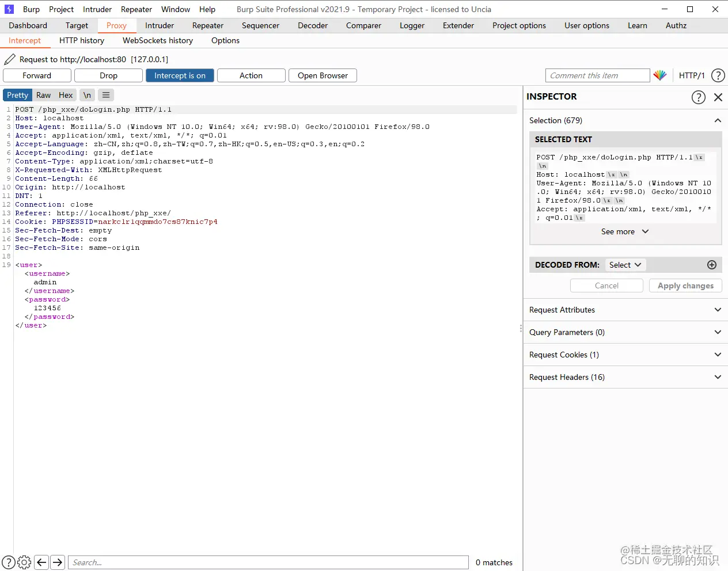728x571 pixels.
Task: Click the Cancel button in Inspector
Action: click(606, 285)
